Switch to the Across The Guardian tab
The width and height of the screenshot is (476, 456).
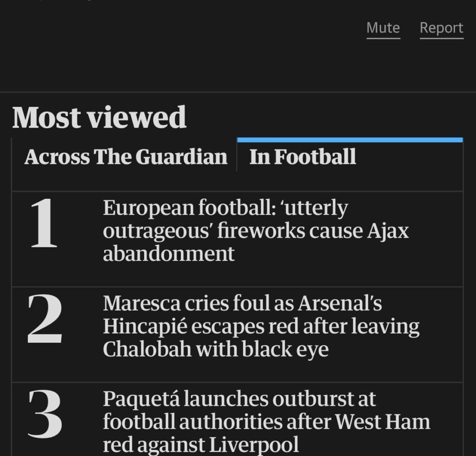coord(126,157)
